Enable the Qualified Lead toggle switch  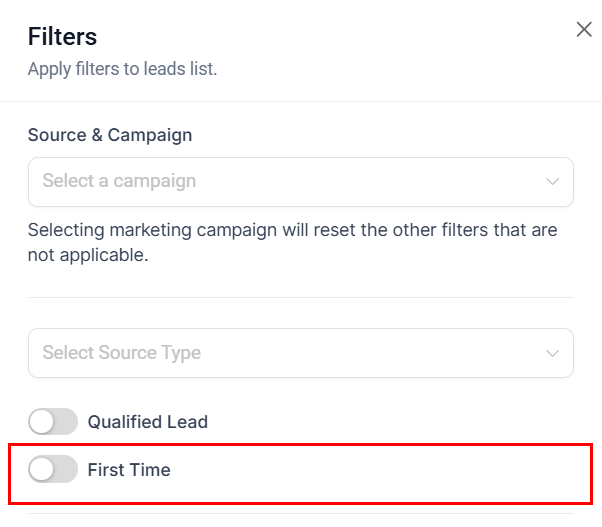pos(53,422)
